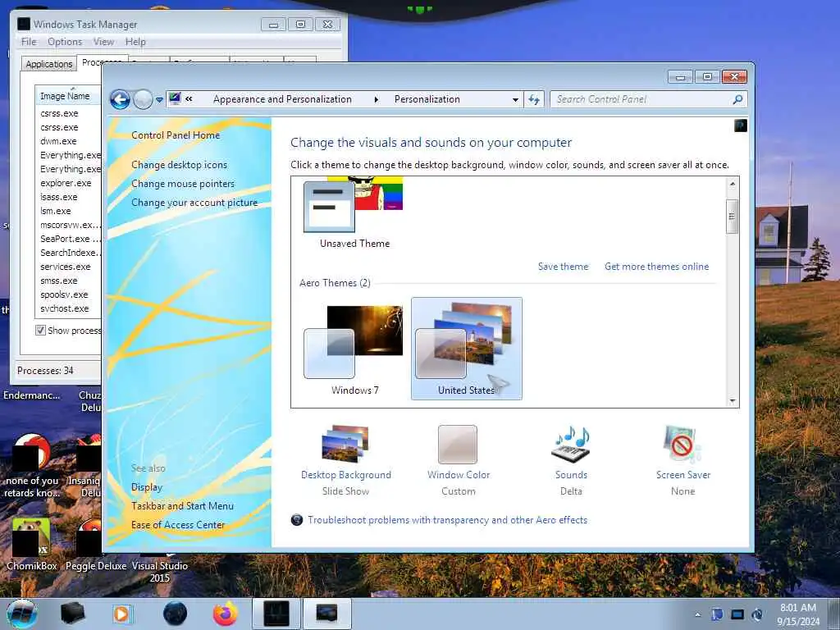Open Task Manager Options menu
The width and height of the screenshot is (840, 630).
pyautogui.click(x=65, y=42)
